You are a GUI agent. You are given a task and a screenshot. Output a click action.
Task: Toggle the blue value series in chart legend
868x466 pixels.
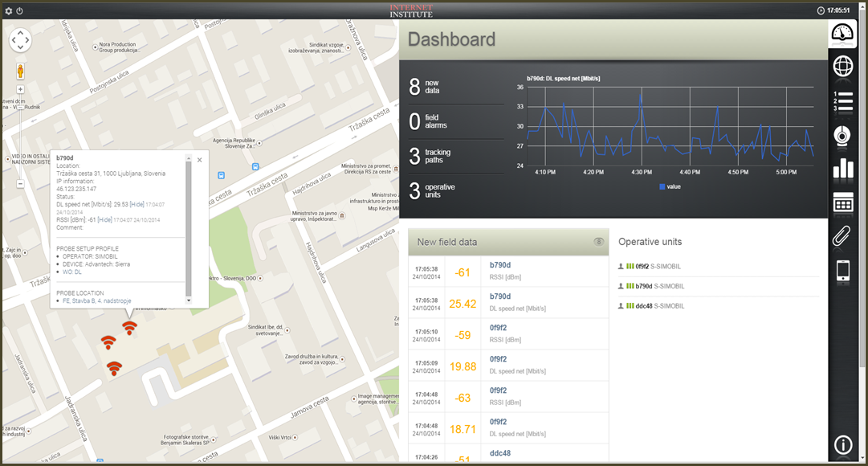point(671,187)
